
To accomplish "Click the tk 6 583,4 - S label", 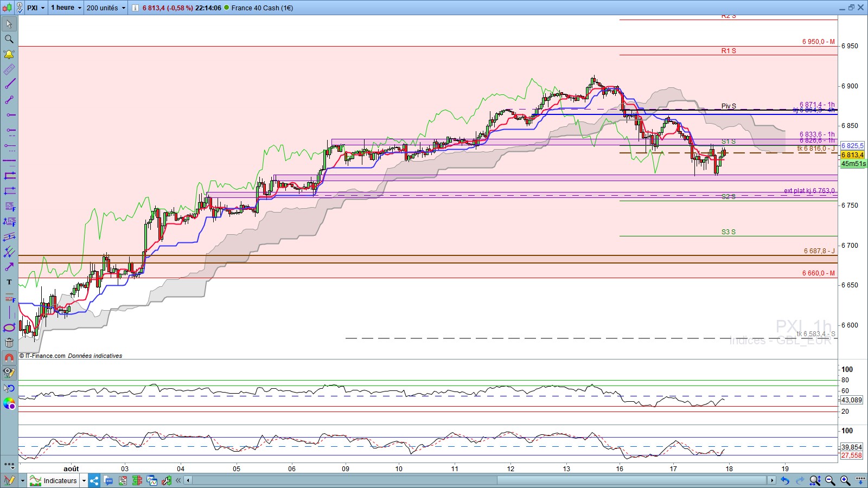I will point(816,334).
